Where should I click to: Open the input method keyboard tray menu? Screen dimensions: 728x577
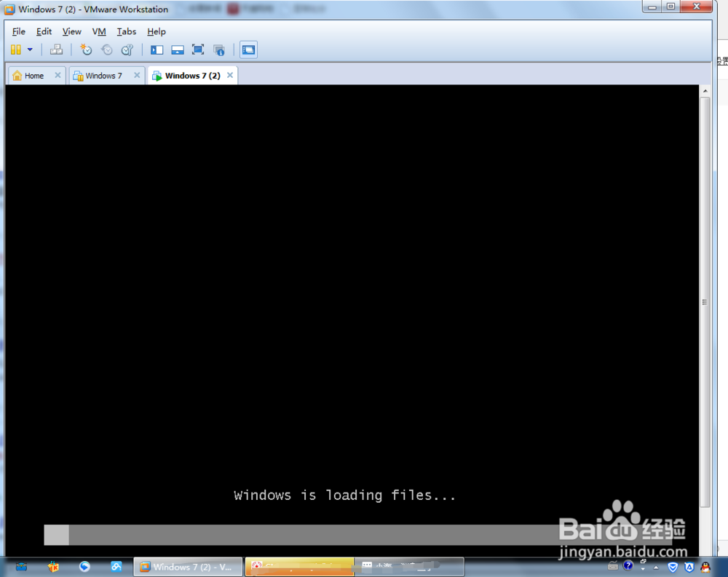[x=613, y=567]
